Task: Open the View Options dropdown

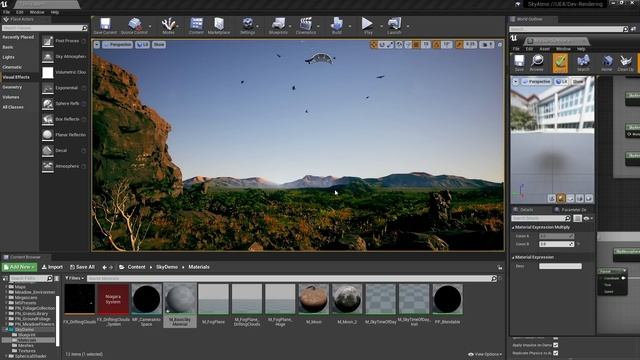Action: (x=485, y=354)
